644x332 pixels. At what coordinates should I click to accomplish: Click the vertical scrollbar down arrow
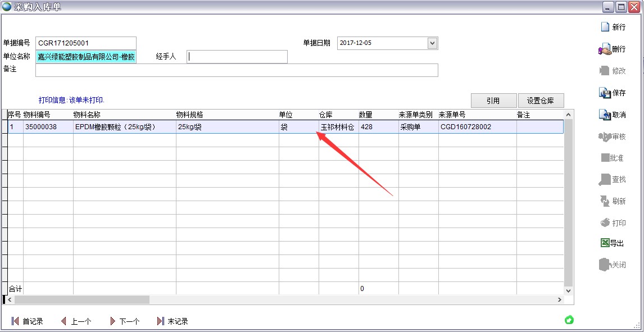568,290
